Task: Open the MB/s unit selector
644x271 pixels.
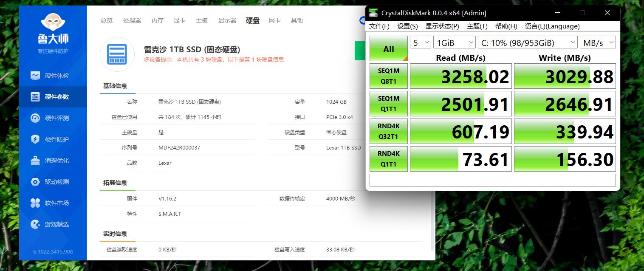Action: point(597,42)
